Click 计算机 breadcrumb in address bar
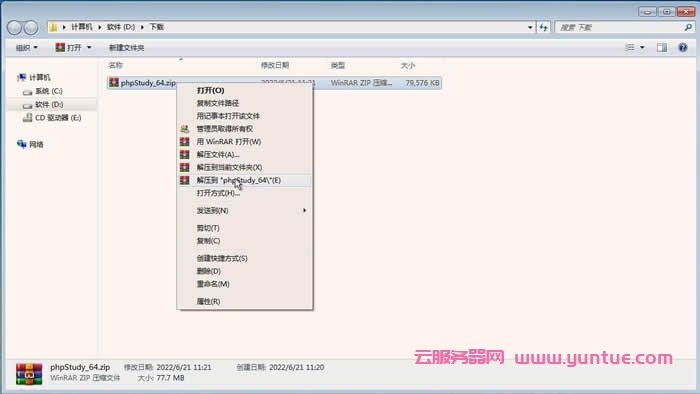Viewport: 700px width, 394px height. pyautogui.click(x=82, y=27)
